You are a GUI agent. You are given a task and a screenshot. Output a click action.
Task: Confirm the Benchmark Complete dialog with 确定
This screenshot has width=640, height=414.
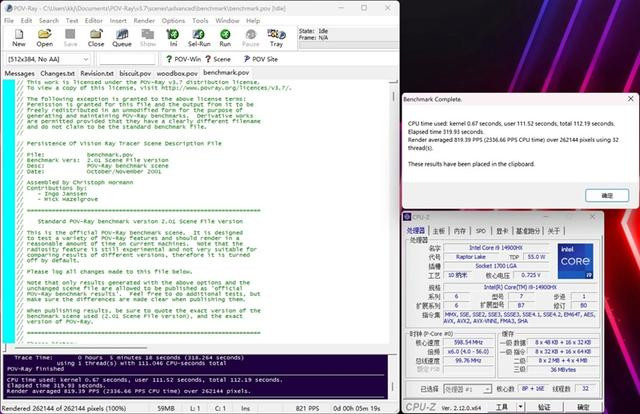[x=607, y=196]
